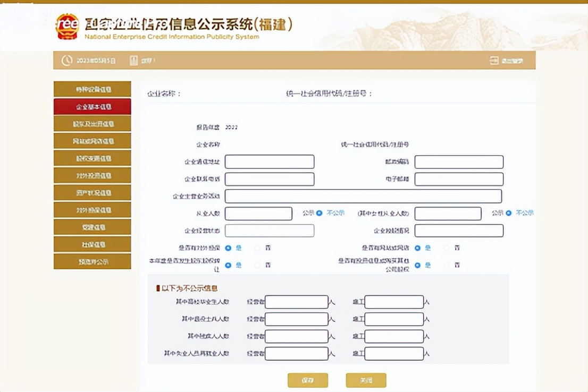
Task: Click the 企业通信地址 input field
Action: pyautogui.click(x=270, y=161)
